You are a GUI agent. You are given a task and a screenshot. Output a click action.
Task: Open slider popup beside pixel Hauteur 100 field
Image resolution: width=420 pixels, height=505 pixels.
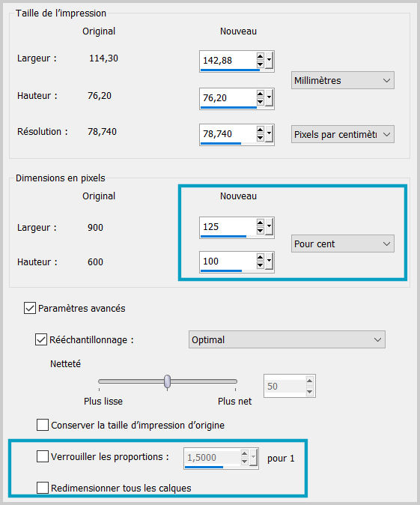pos(269,261)
